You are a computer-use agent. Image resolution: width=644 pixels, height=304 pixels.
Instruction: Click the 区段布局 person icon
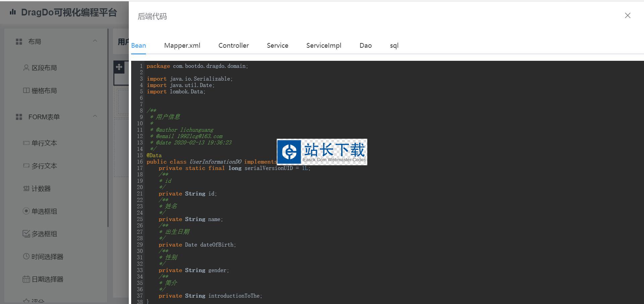pyautogui.click(x=26, y=68)
